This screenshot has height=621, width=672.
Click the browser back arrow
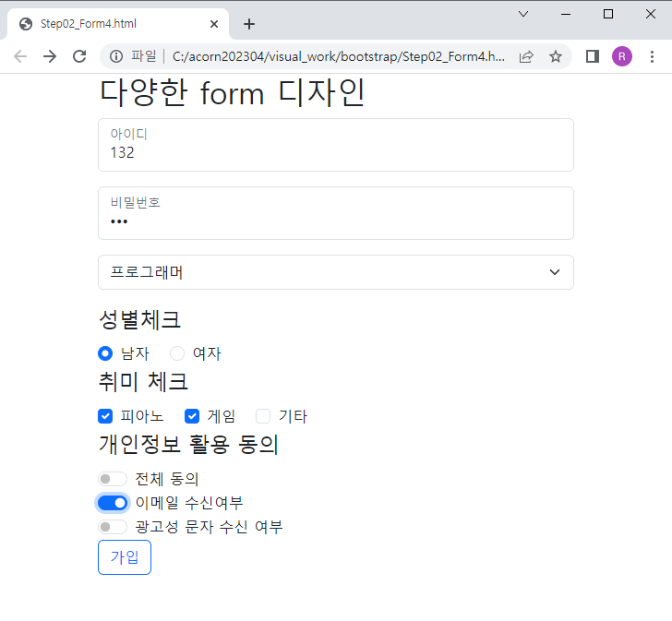pos(20,56)
